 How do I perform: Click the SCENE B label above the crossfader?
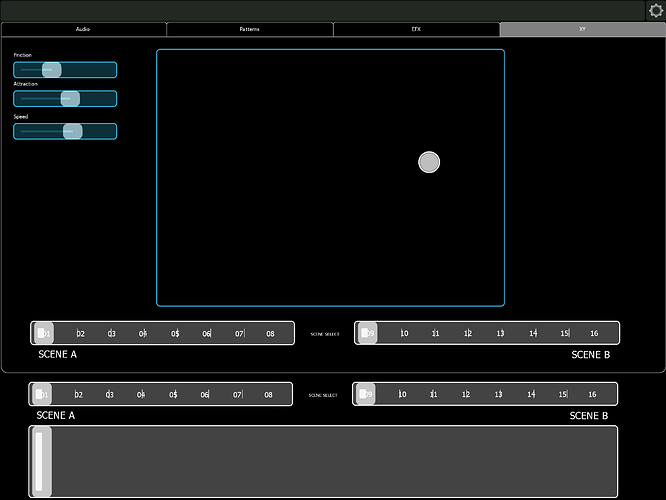tap(589, 416)
